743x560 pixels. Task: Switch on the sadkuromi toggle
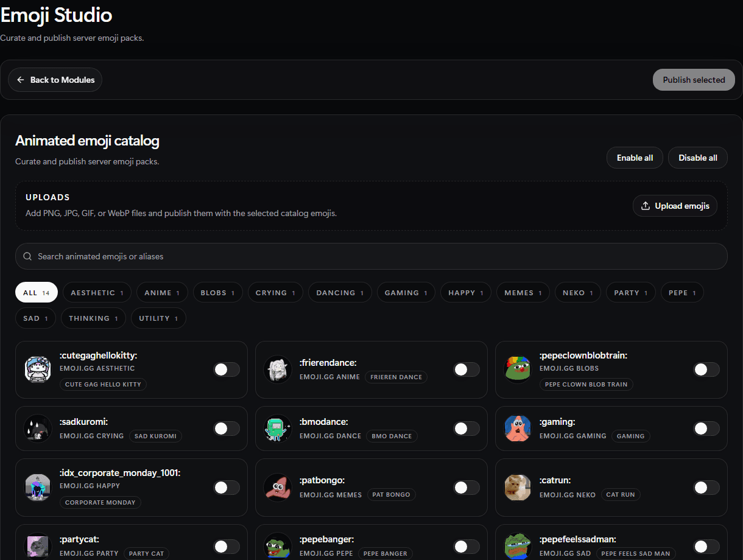point(227,429)
